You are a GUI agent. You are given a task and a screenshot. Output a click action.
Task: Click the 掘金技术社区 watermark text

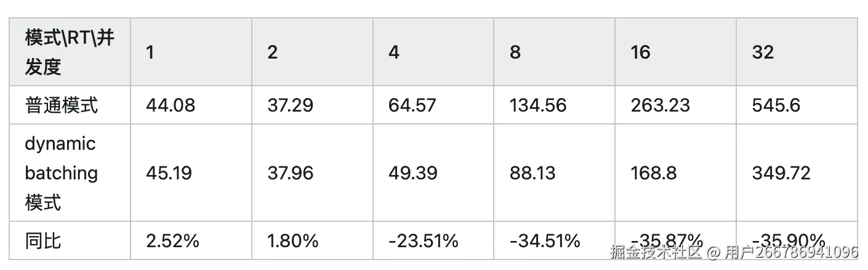(656, 252)
